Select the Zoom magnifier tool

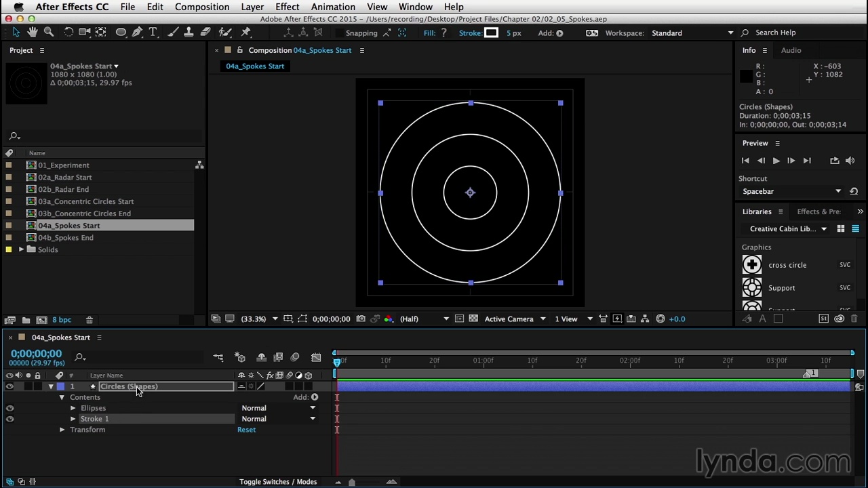click(x=49, y=33)
